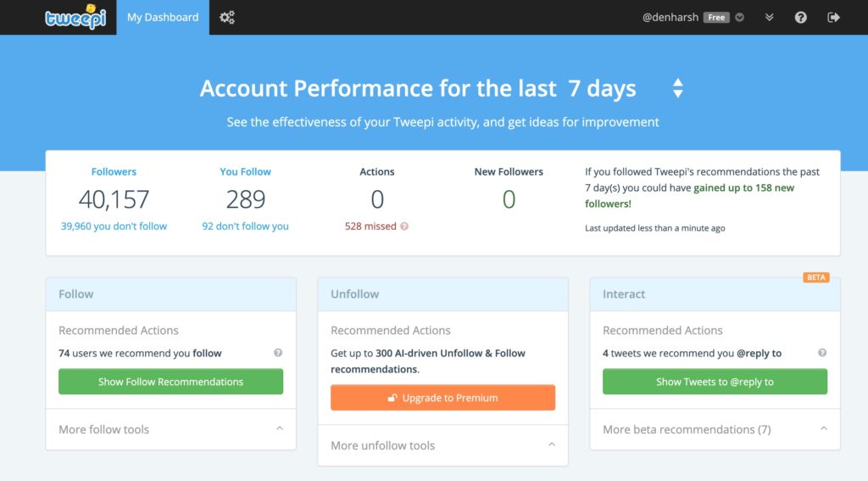Click the 40,157 followers count
This screenshot has height=481, width=868.
coord(114,199)
